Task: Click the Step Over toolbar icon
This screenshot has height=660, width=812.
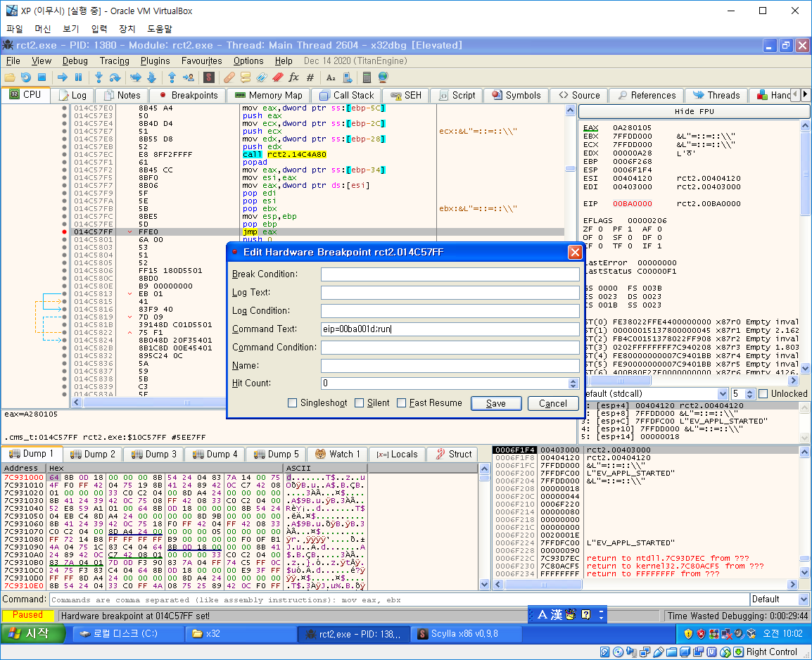Action: click(115, 77)
